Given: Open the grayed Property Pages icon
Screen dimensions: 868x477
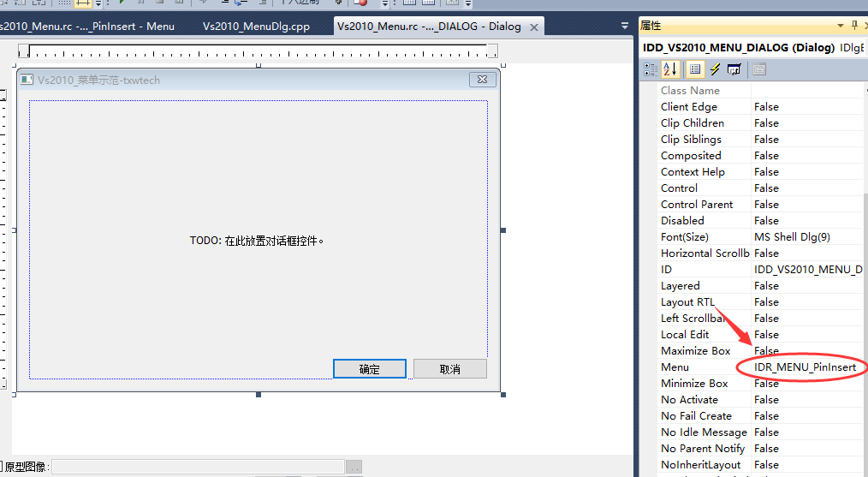Looking at the screenshot, I should pos(759,69).
